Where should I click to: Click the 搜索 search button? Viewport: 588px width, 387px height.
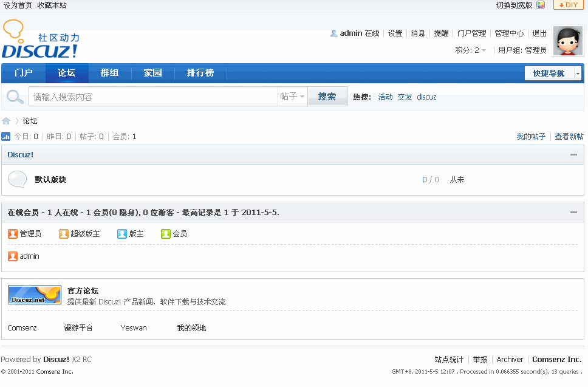coord(327,97)
